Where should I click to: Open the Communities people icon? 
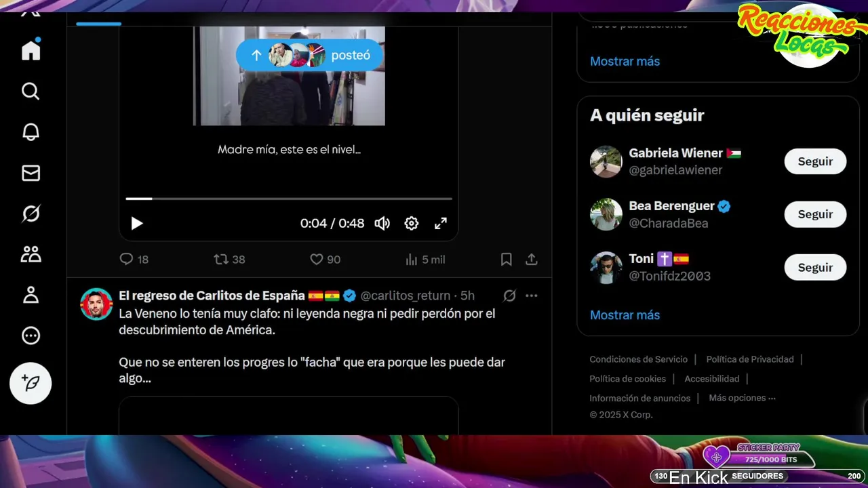(31, 255)
